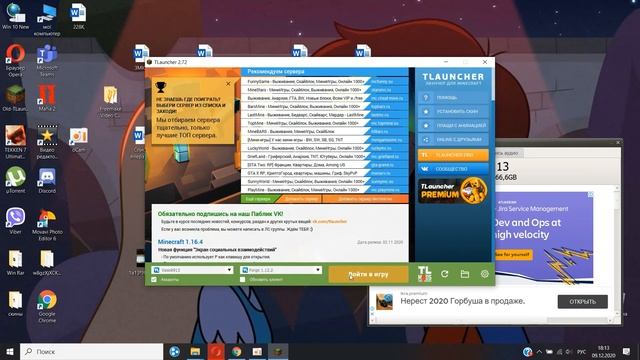Open Плащи с анимацией sidebar item

click(453, 126)
